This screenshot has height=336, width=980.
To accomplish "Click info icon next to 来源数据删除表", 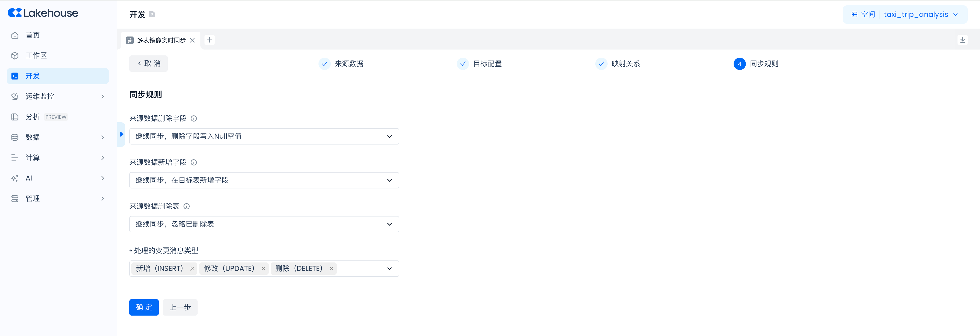I will (x=186, y=206).
